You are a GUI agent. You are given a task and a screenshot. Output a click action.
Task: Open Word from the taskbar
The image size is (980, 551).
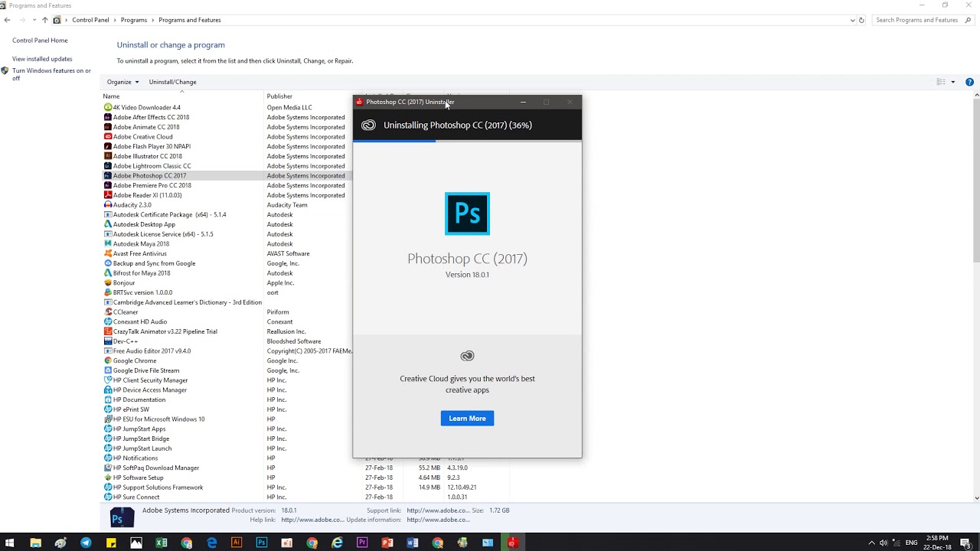pos(413,543)
